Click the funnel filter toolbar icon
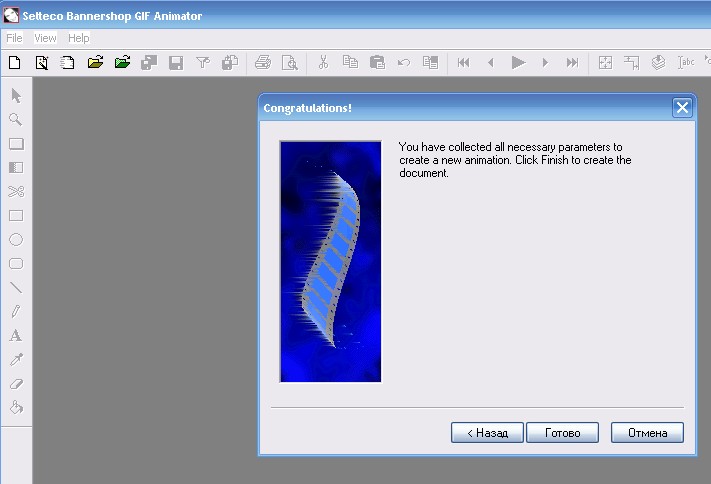 tap(203, 62)
